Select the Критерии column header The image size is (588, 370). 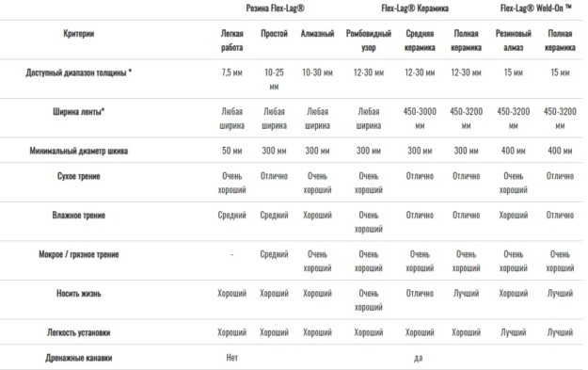coord(79,34)
